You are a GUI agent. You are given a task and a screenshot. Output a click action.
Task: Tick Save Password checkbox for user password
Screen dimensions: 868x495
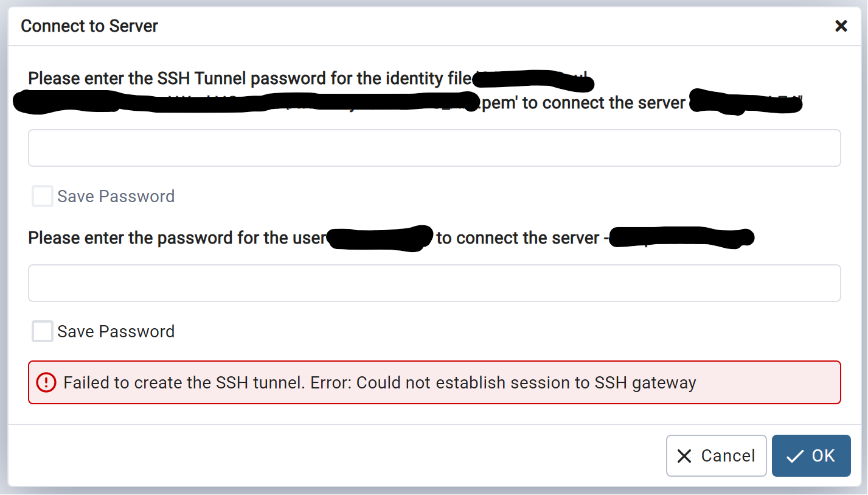pos(43,332)
